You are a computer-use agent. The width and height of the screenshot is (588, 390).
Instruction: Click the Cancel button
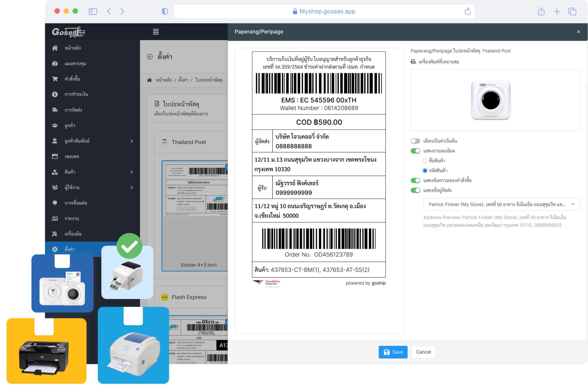coord(423,352)
